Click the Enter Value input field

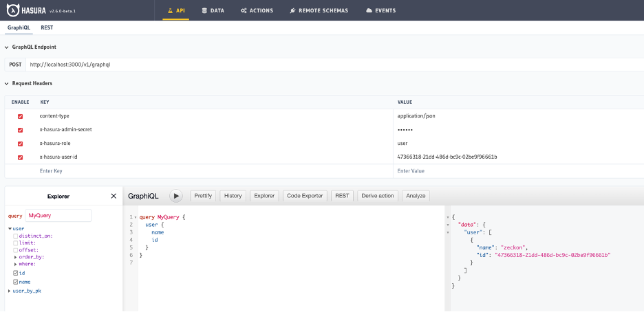518,171
